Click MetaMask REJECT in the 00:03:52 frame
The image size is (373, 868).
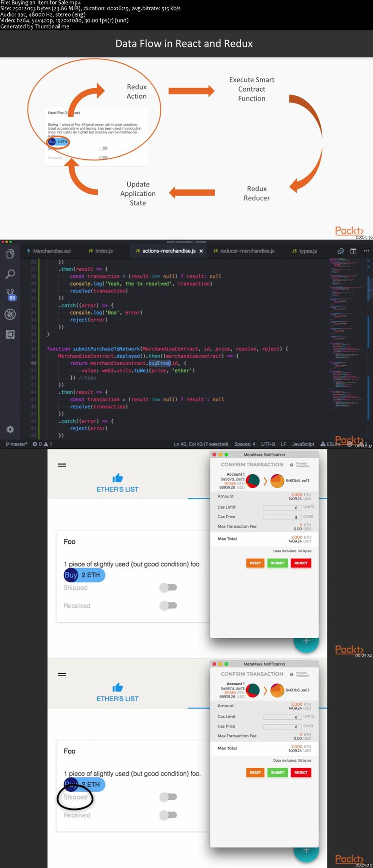point(301,563)
